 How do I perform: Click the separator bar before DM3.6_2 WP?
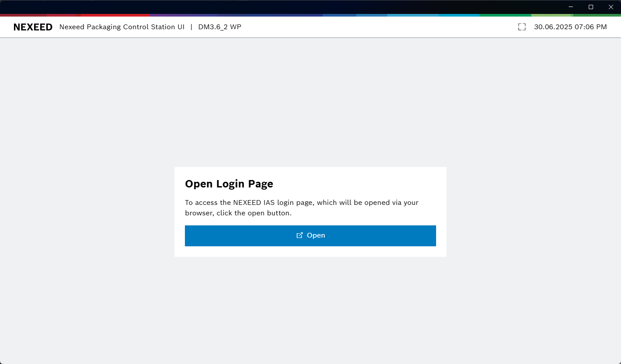[x=191, y=27]
